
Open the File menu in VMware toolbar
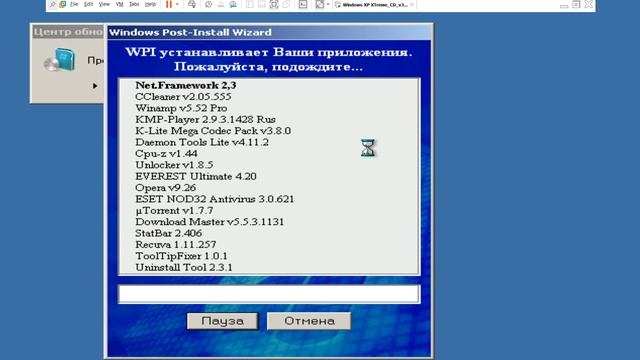(x=74, y=4)
